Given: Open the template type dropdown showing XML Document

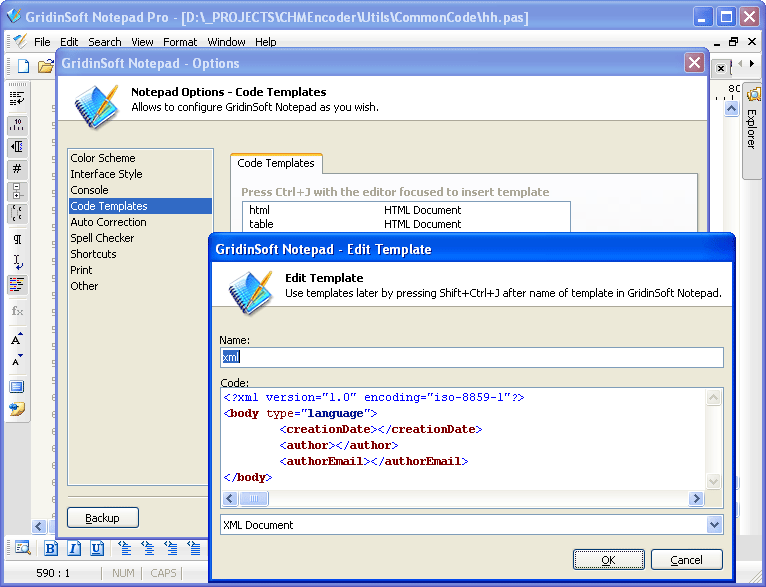Looking at the screenshot, I should click(714, 525).
